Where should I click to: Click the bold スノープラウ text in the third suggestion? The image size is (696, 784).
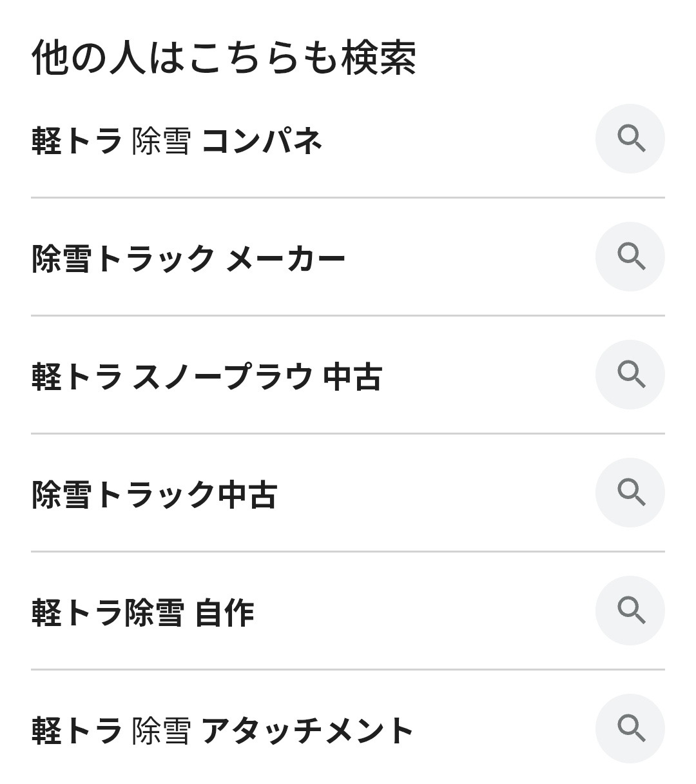[223, 377]
